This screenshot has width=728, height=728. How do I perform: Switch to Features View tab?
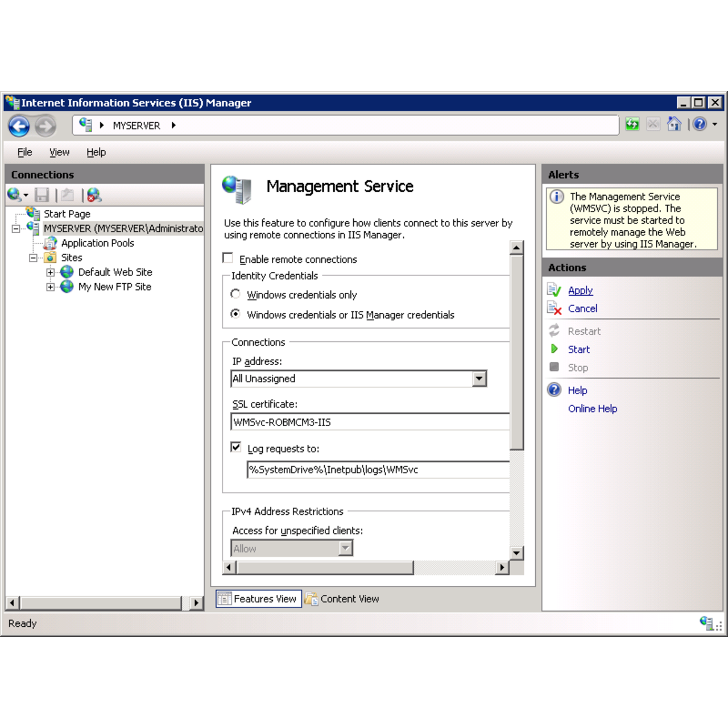click(x=259, y=599)
